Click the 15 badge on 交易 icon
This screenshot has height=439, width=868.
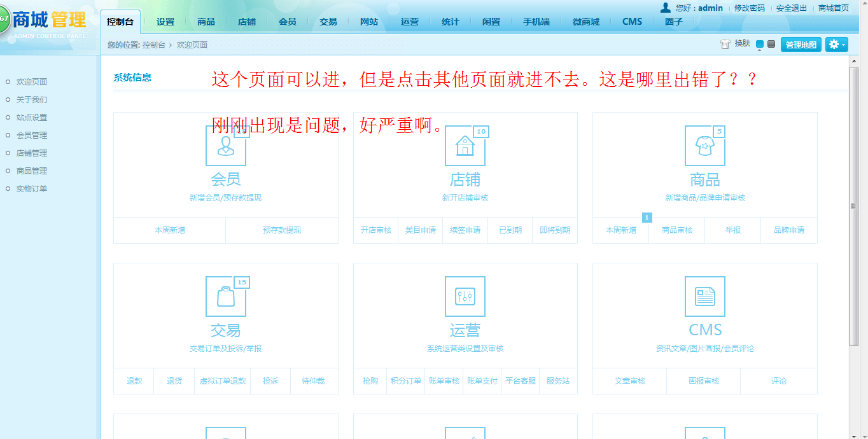[x=242, y=282]
